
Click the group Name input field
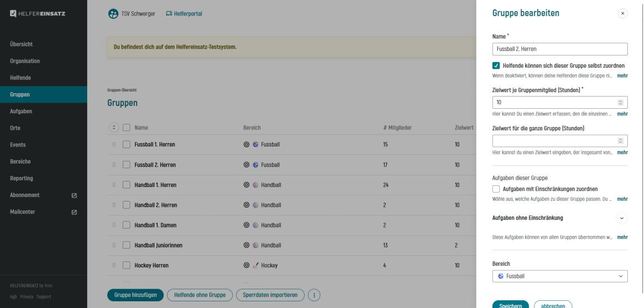coord(560,49)
